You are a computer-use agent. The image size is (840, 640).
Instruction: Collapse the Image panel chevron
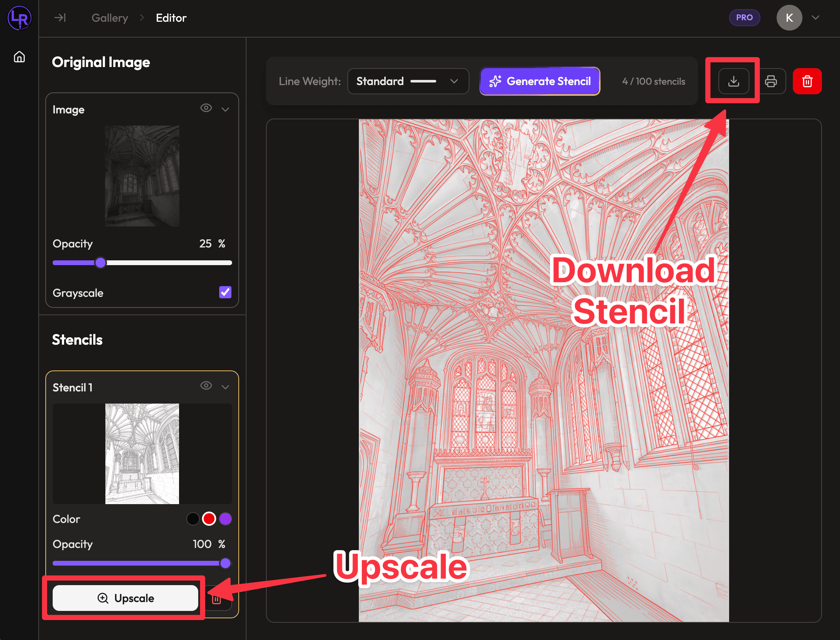pyautogui.click(x=225, y=110)
